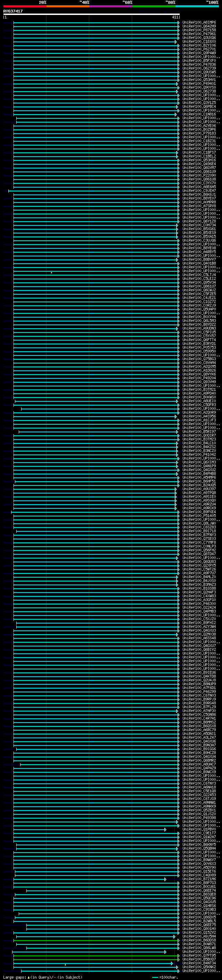Select the UniRef100_C3YX70 label

(199, 183)
